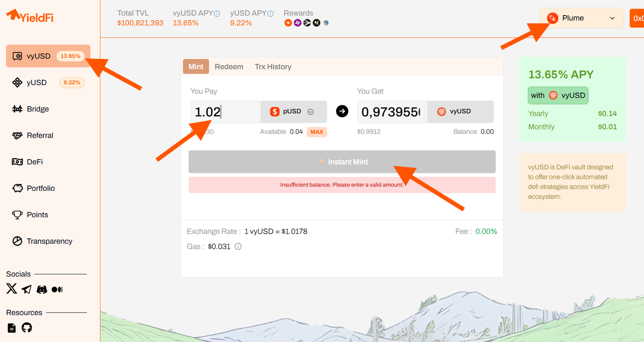Select vyUSD in the sidebar
The height and width of the screenshot is (342, 644).
coord(48,56)
